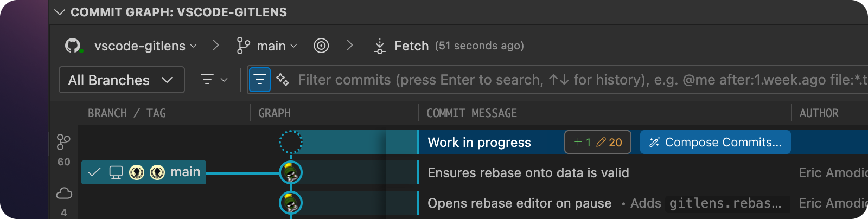Image resolution: width=868 pixels, height=219 pixels.
Task: Open the vscode-gitlens repository dropdown
Action: point(145,46)
